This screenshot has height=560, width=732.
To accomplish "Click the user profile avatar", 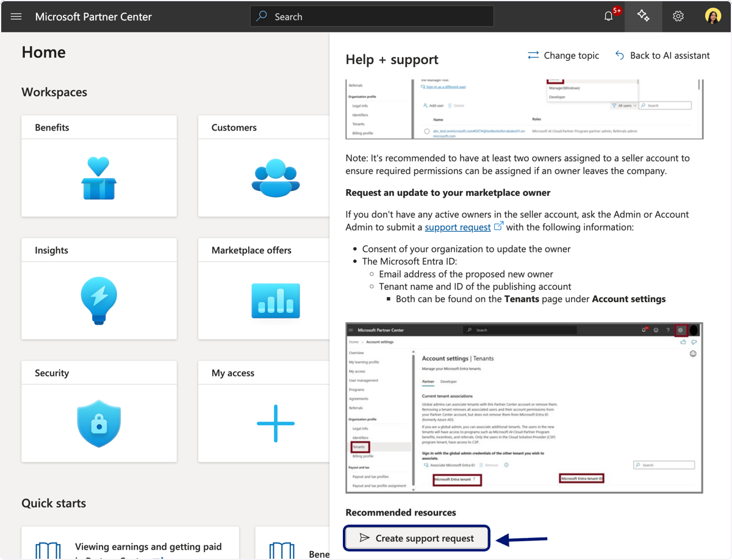I will [x=713, y=16].
